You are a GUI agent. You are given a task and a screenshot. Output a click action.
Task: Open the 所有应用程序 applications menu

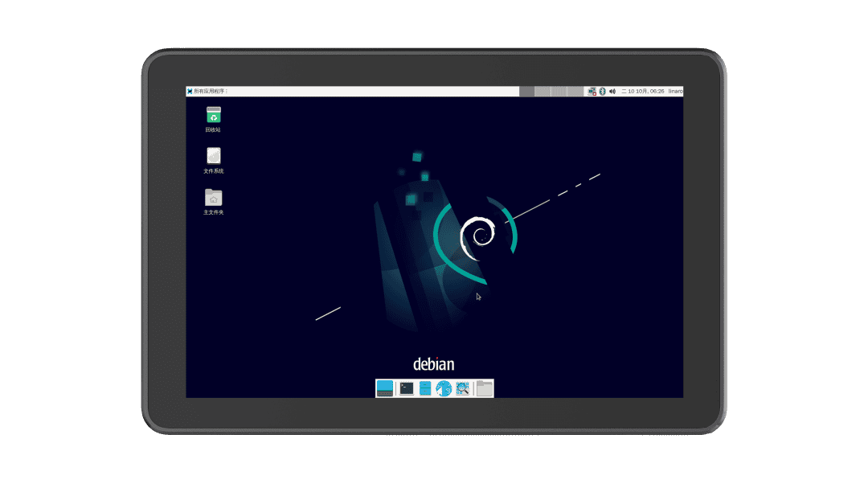coord(207,92)
